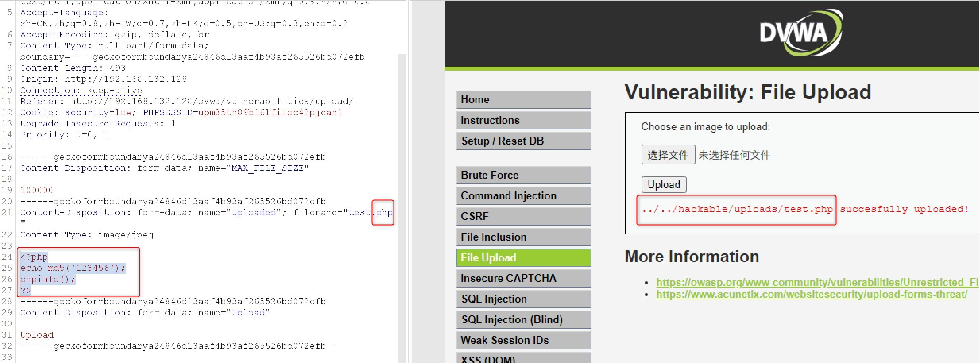The height and width of the screenshot is (363, 980).
Task: Open the Home menu item
Action: click(524, 100)
